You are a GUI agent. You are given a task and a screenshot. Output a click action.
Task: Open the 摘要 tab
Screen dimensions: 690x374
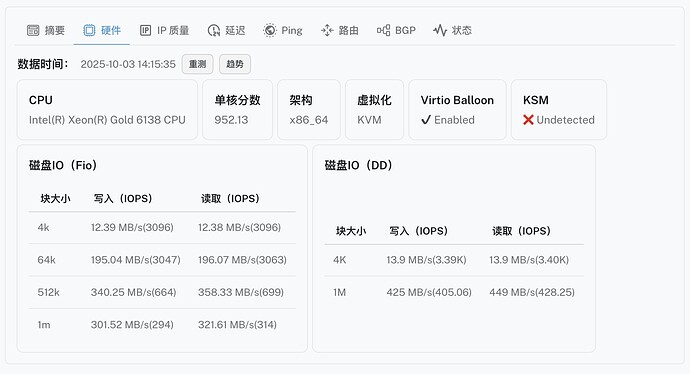tap(46, 30)
